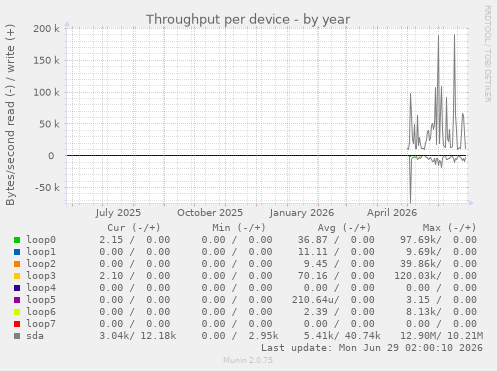Click the loop6 max value '8.13k/'
This screenshot has height=371, width=497.
(424, 312)
